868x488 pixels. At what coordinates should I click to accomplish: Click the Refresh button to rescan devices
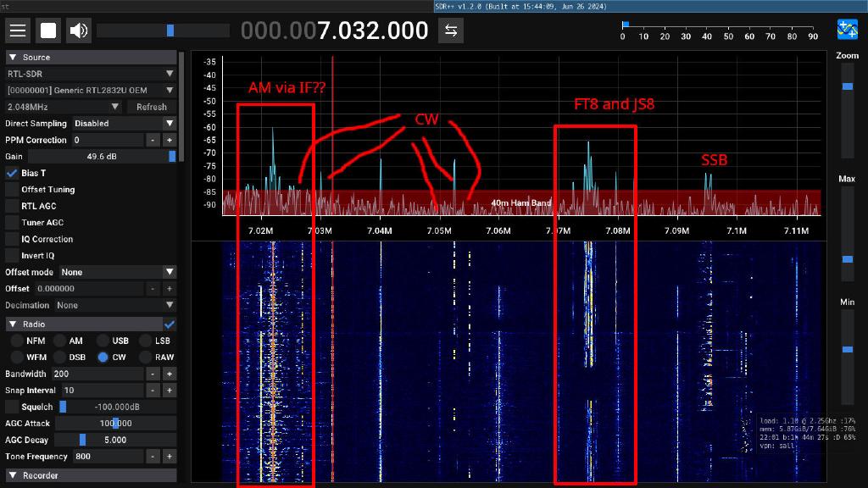(151, 107)
